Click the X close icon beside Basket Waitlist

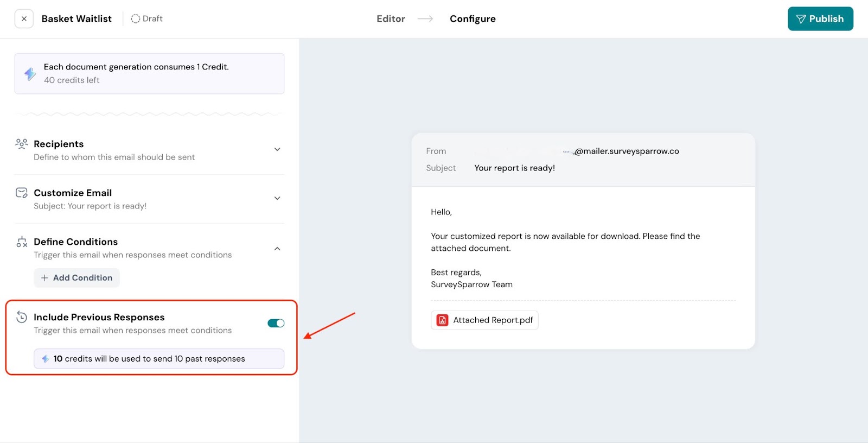(24, 18)
